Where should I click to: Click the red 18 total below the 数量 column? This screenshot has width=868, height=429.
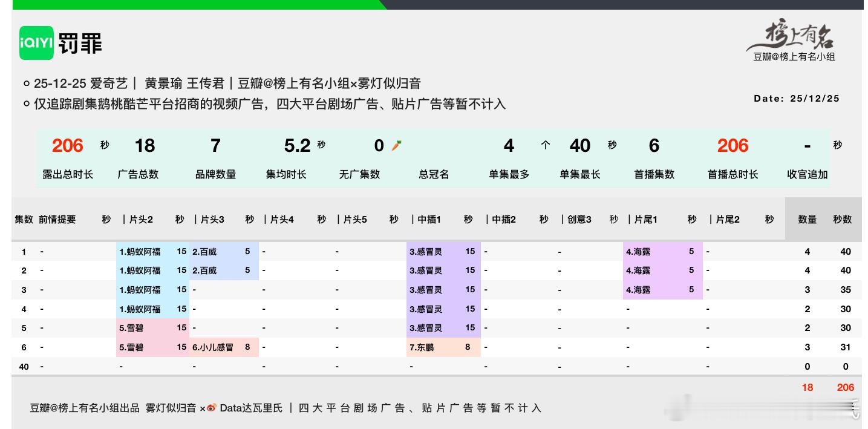pyautogui.click(x=808, y=387)
